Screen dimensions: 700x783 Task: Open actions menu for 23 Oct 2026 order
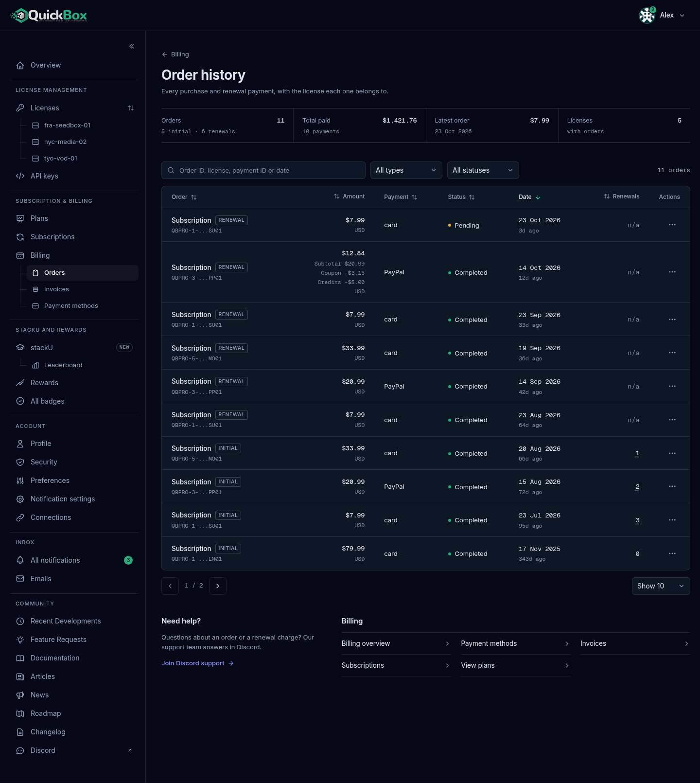pyautogui.click(x=672, y=225)
